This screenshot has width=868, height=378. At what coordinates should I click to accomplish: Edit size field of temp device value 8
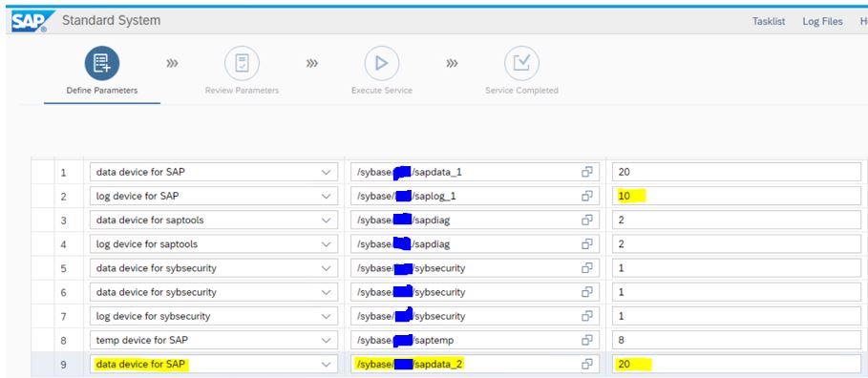(736, 340)
